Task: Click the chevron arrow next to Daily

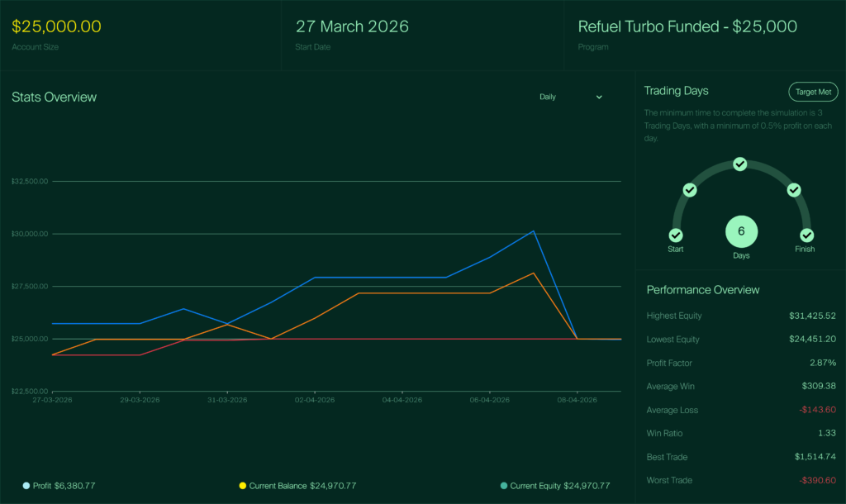Action: (599, 97)
